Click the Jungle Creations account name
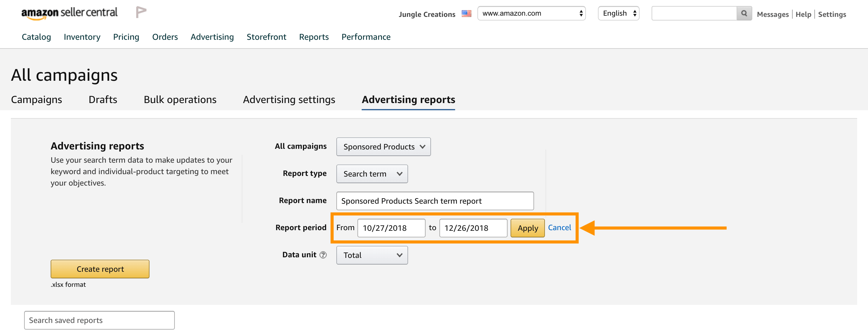Screen dimensions: 868x332 (427, 14)
